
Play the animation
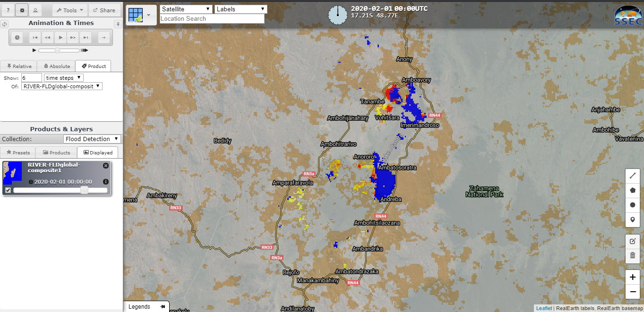tap(60, 37)
